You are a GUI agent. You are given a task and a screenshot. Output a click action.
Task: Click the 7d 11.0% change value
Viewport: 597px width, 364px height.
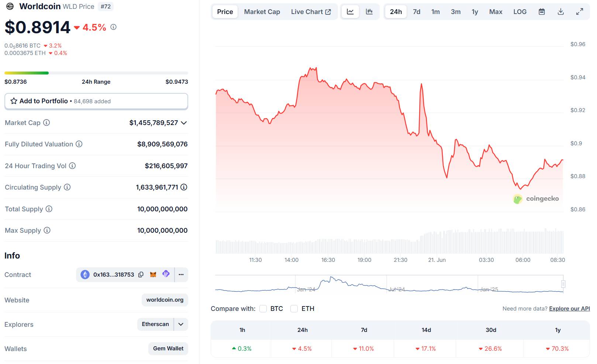pos(363,349)
